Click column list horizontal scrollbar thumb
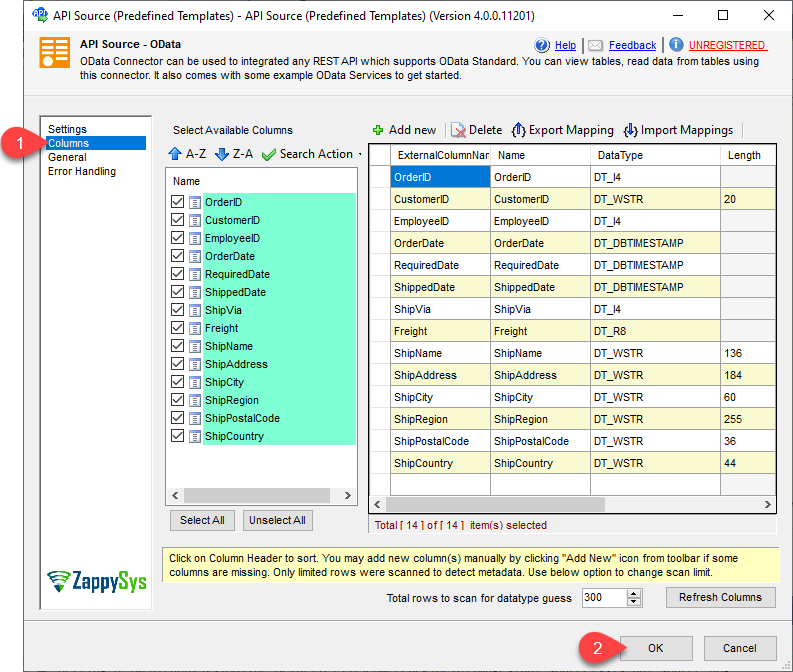793x672 pixels. 257,496
